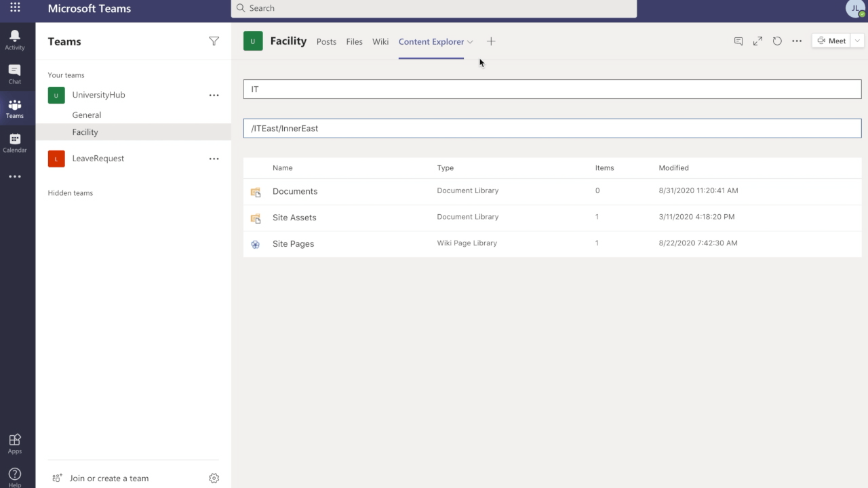Image resolution: width=868 pixels, height=488 pixels.
Task: Click Documents library folder icon
Action: pyautogui.click(x=256, y=192)
